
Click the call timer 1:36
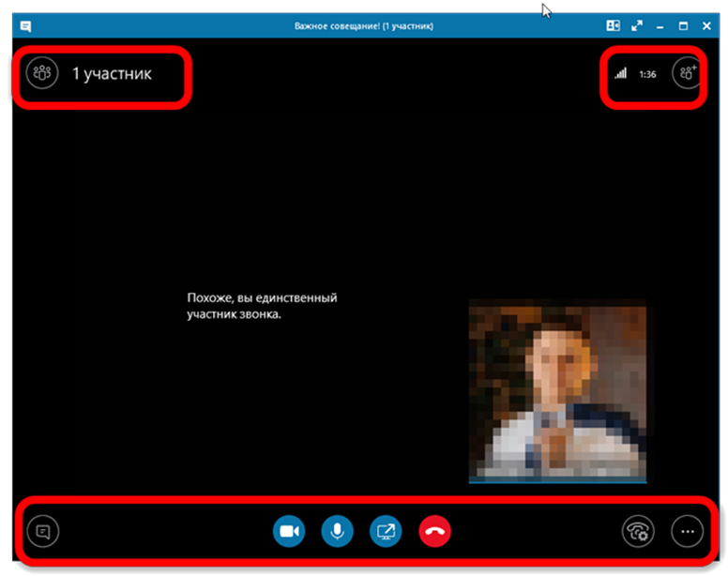click(647, 74)
